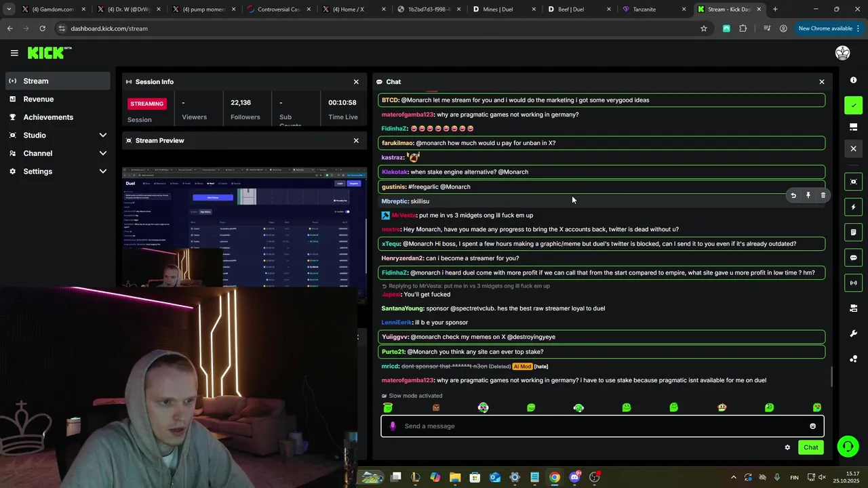Image resolution: width=868 pixels, height=488 pixels.
Task: Expand the Studio sidebar section
Action: click(x=103, y=136)
